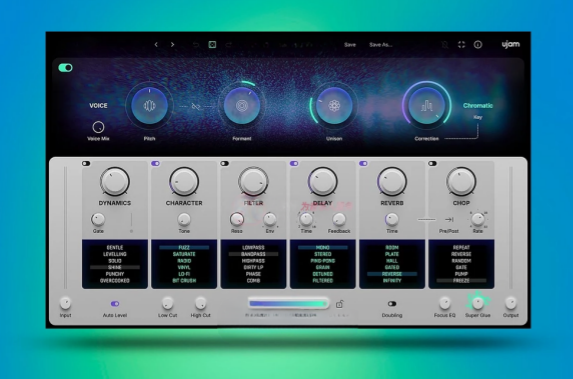This screenshot has width=573, height=379.
Task: Click the Formant concentric circles knob
Action: 242,106
